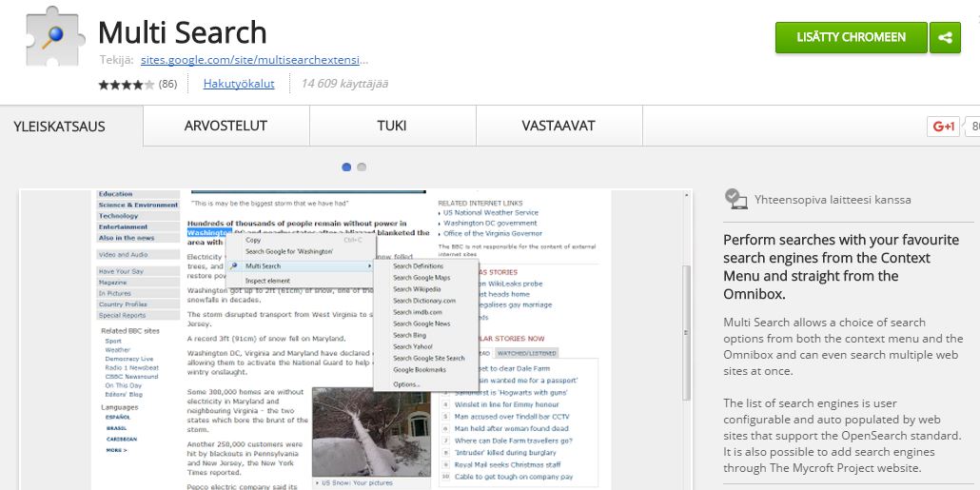This screenshot has width=980, height=490.
Task: Select Search Google Maps in submenu
Action: coord(421,278)
